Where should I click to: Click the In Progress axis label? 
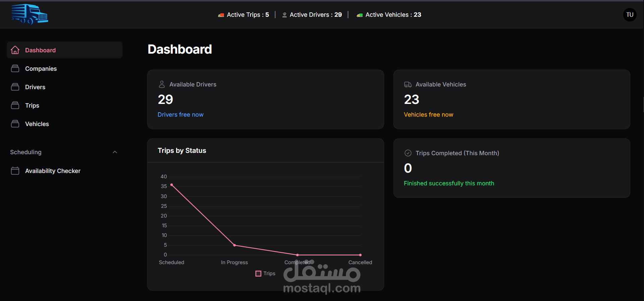234,262
